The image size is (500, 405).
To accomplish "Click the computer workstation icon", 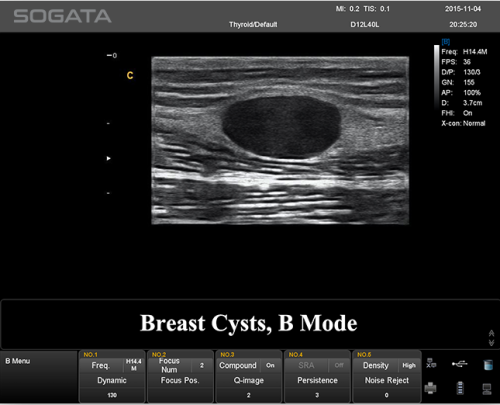I will [487, 389].
